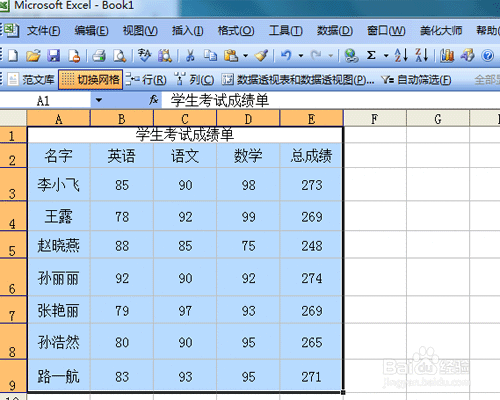Insert a hyperlink with the globe icon
This screenshot has width=500, height=400.
coord(351,55)
